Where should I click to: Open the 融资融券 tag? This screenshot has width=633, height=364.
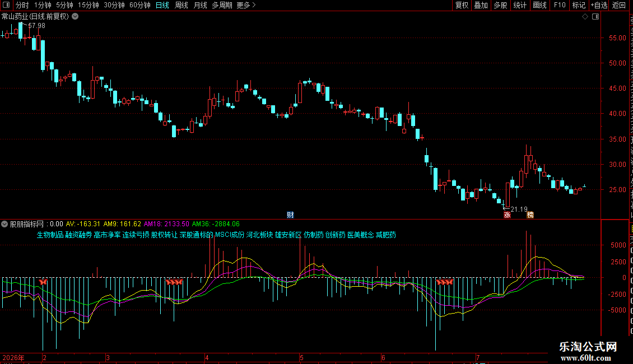point(79,235)
